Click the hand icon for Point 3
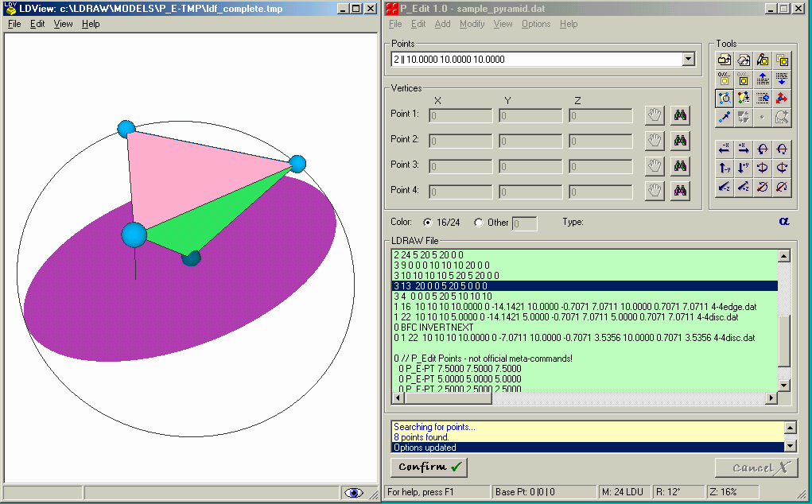812x504 pixels. coord(655,166)
